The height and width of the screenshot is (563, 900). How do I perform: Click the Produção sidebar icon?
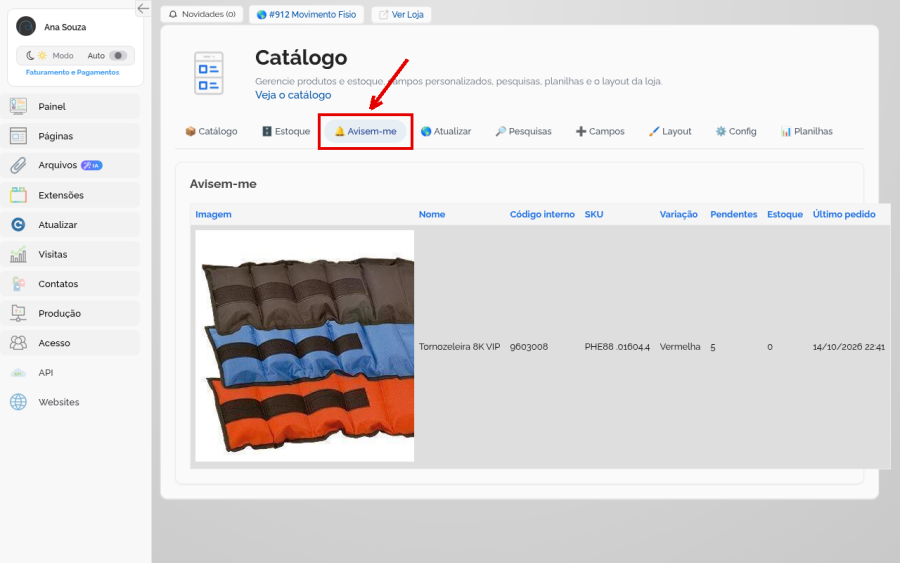18,313
